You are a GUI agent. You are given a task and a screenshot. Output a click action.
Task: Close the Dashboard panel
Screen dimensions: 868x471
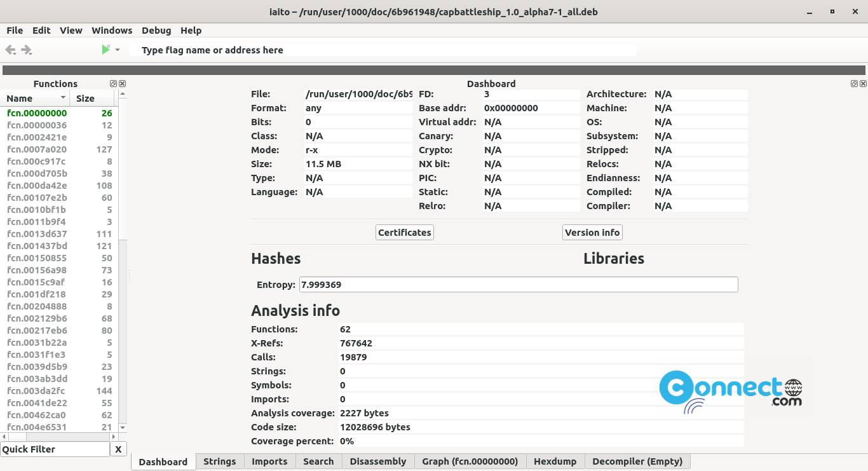pyautogui.click(x=863, y=84)
